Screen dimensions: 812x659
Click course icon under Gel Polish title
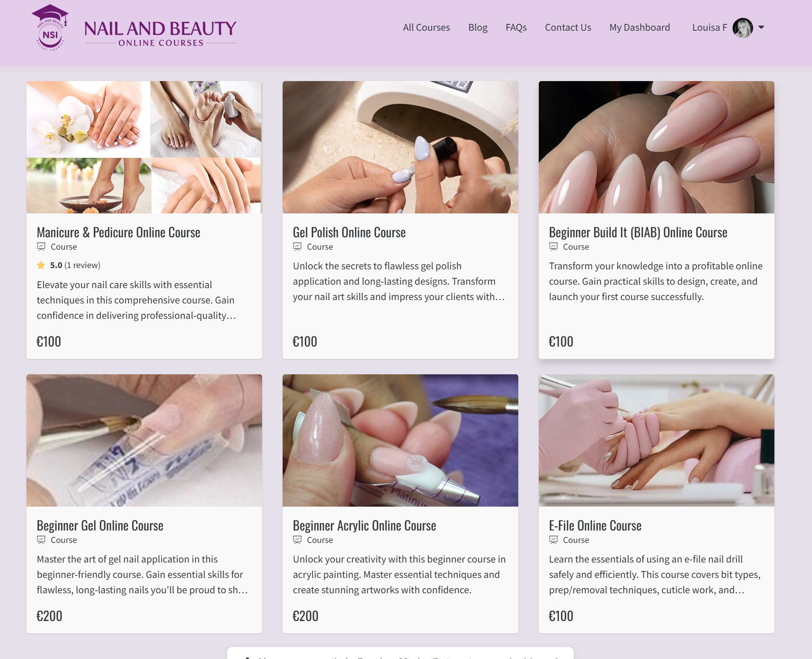[x=298, y=246]
